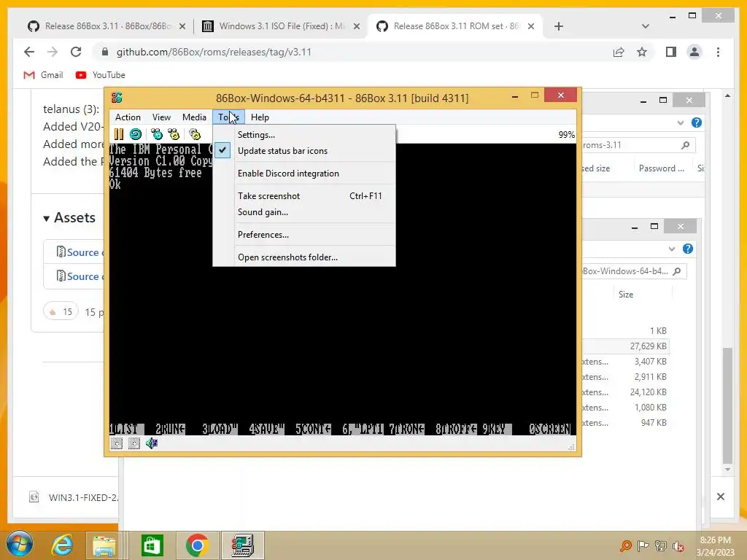This screenshot has height=560, width=747.
Task: Open the View menu
Action: pos(161,117)
